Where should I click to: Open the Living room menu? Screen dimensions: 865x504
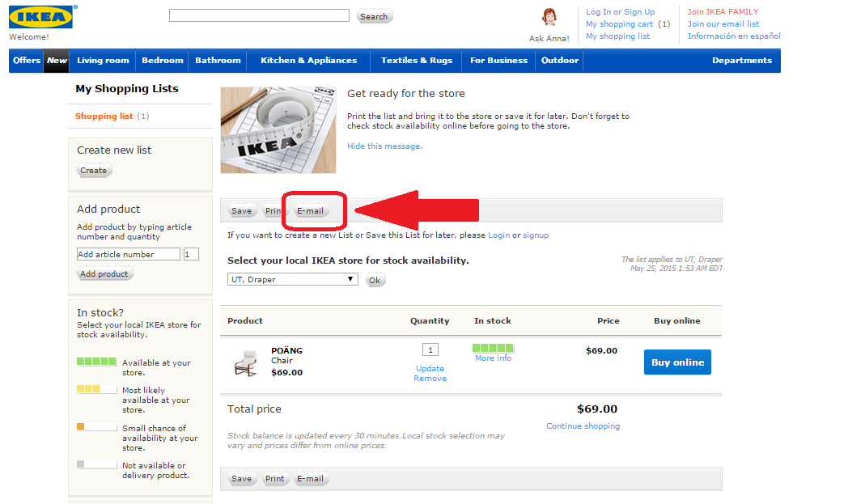(x=103, y=61)
